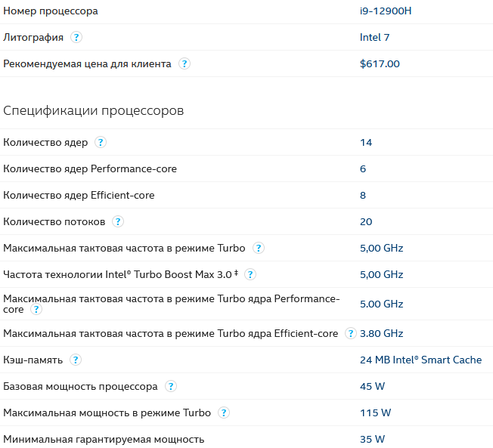Click the help icon next to Литография
The image size is (493, 448).
pyautogui.click(x=76, y=37)
